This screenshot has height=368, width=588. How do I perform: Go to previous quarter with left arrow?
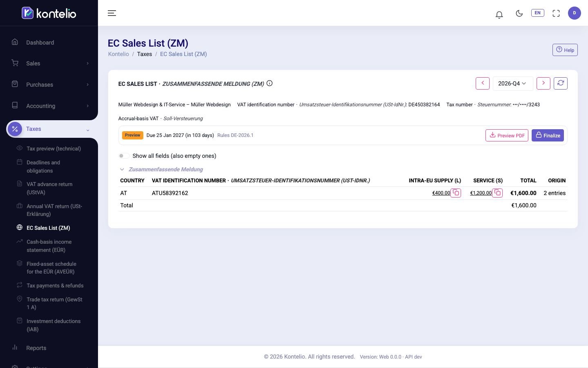click(483, 83)
